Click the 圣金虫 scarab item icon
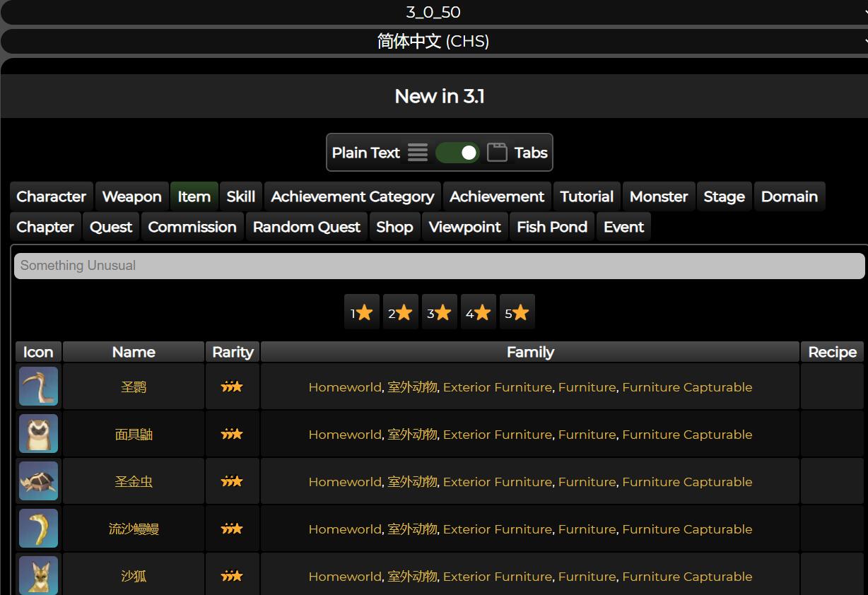The image size is (868, 595). pos(38,481)
